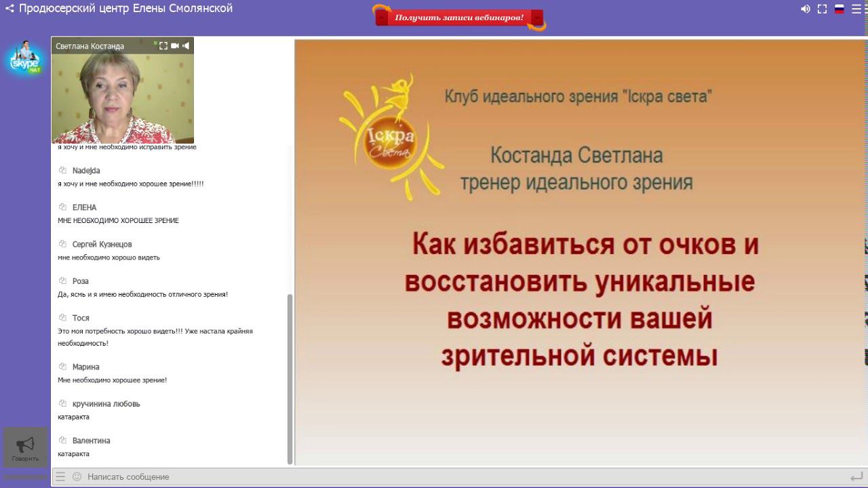This screenshot has height=488, width=868.
Task: Open the chat options menu icon
Action: tap(60, 476)
